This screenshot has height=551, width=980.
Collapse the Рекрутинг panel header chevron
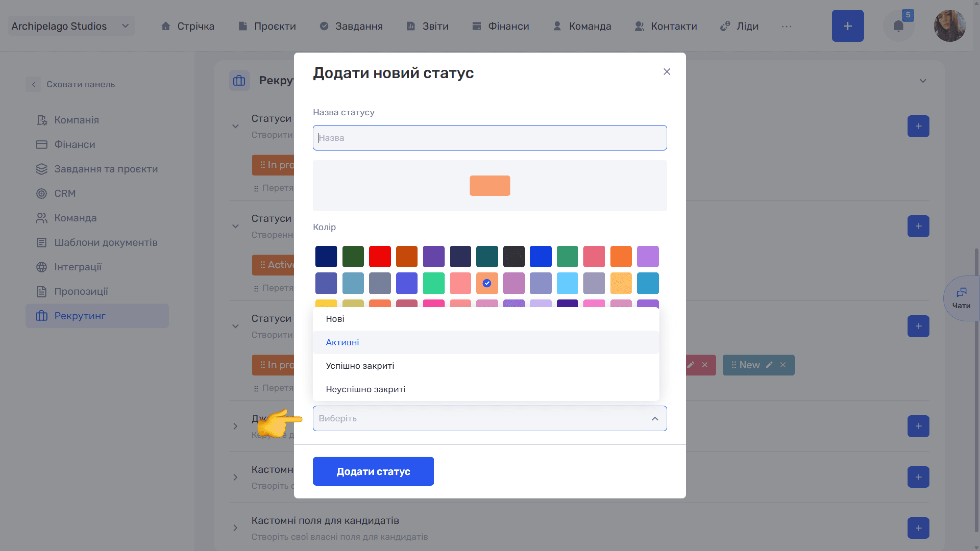click(923, 81)
